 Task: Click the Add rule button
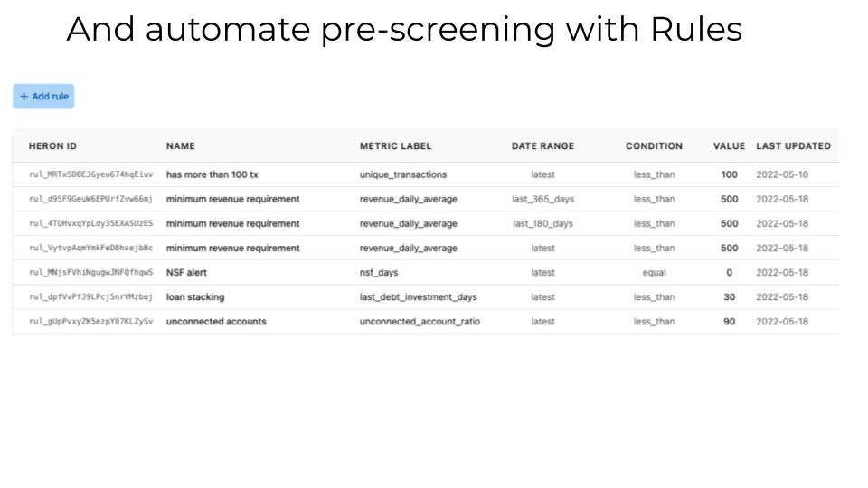click(43, 97)
